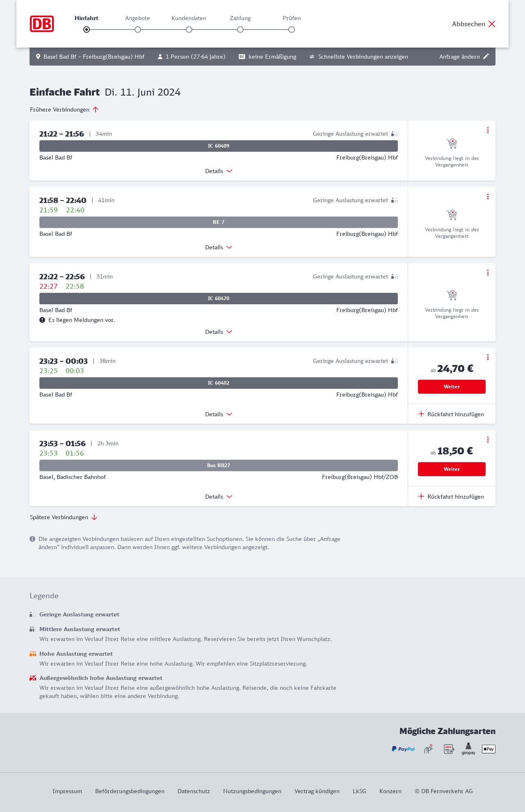Expand Details for the IC 60409 connection
The width and height of the screenshot is (525, 812).
pyautogui.click(x=219, y=171)
